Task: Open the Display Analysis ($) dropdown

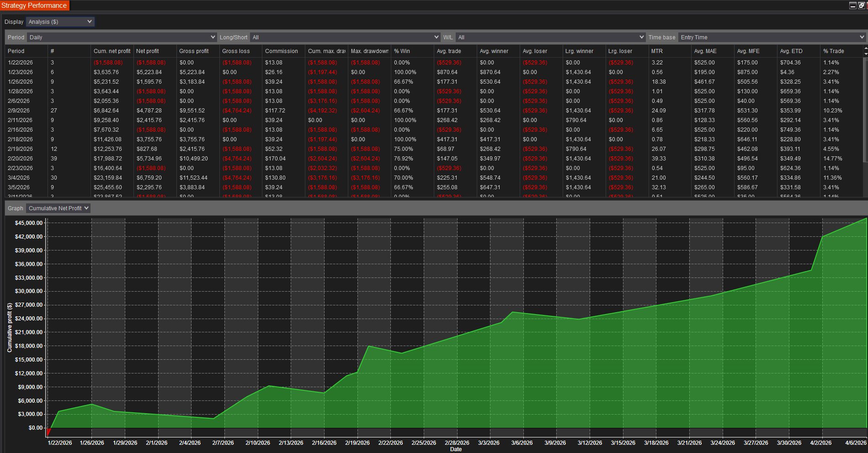Action: (60, 22)
